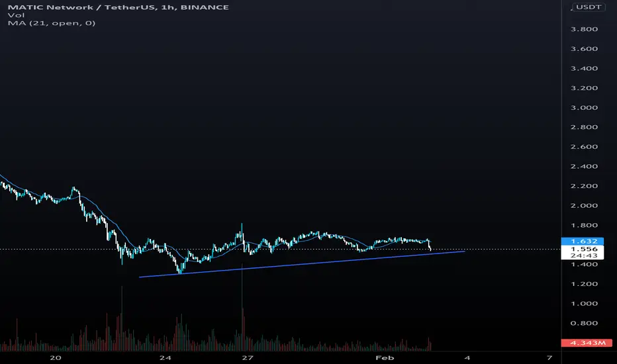617x364 pixels.
Task: Click the 1.200 price axis label
Action: pos(584,284)
